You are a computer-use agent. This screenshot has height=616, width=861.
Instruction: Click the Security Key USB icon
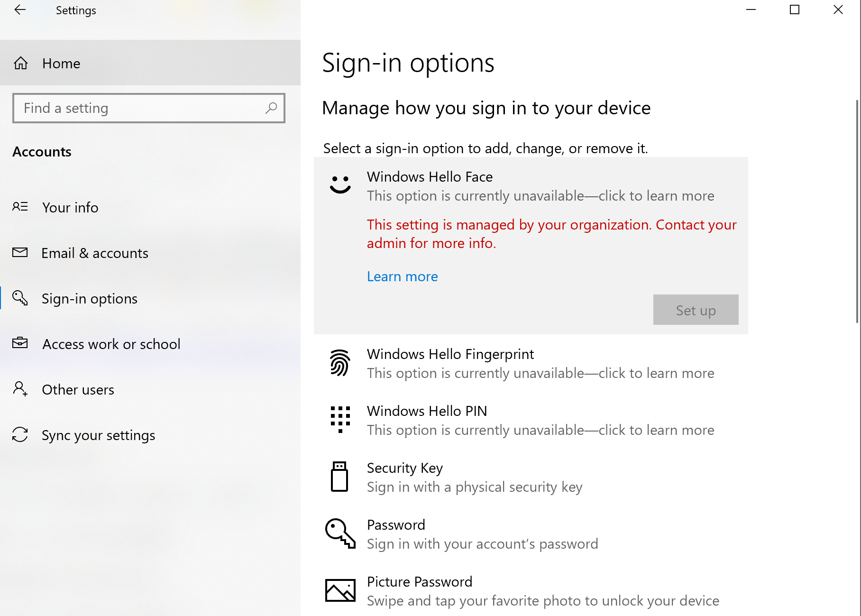click(x=339, y=477)
